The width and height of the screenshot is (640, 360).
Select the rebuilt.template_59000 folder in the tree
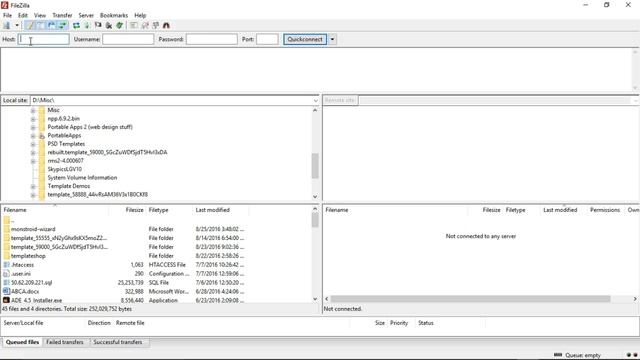107,152
